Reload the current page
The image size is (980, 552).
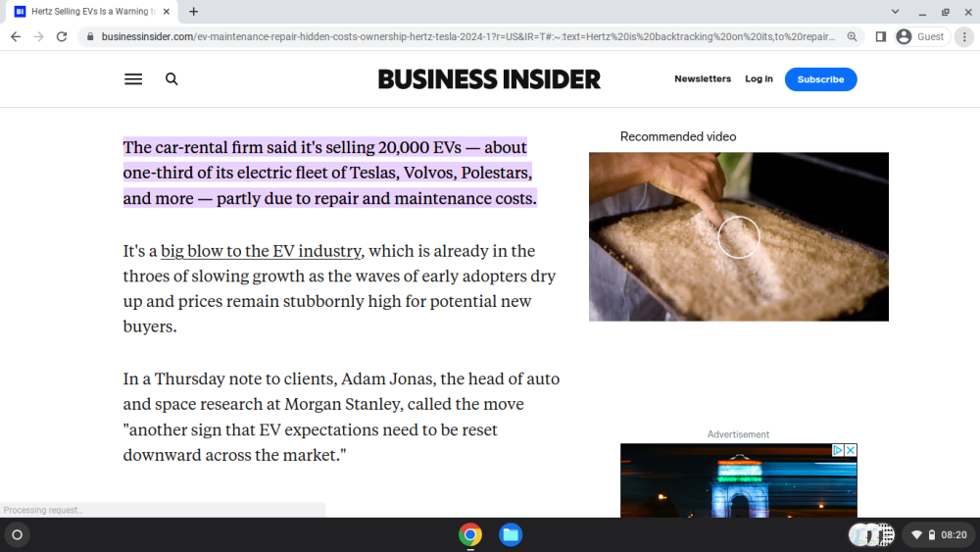pos(61,37)
